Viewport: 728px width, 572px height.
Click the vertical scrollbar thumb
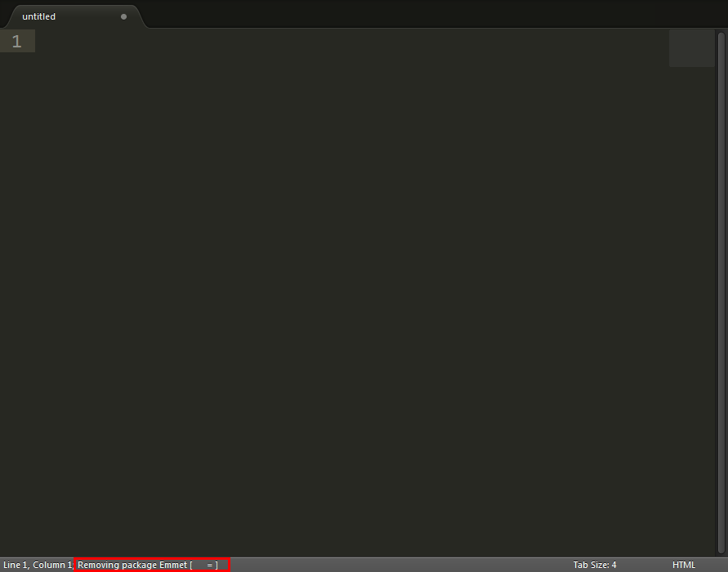pos(721,293)
